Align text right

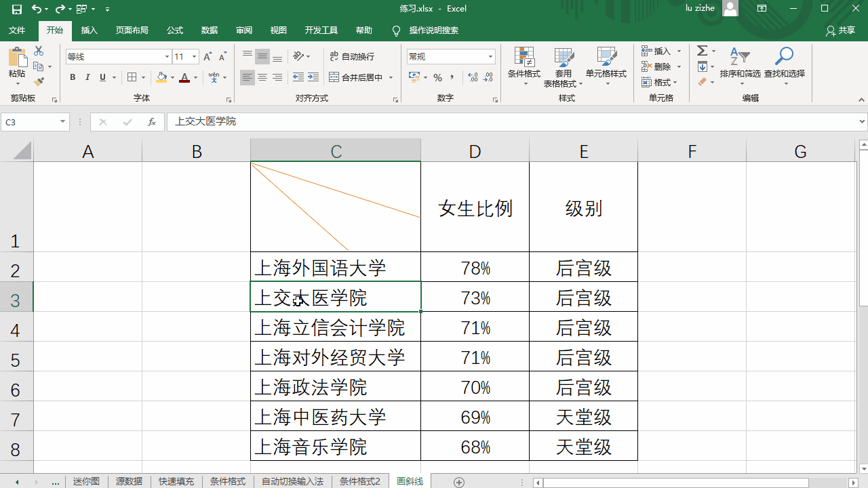[277, 78]
